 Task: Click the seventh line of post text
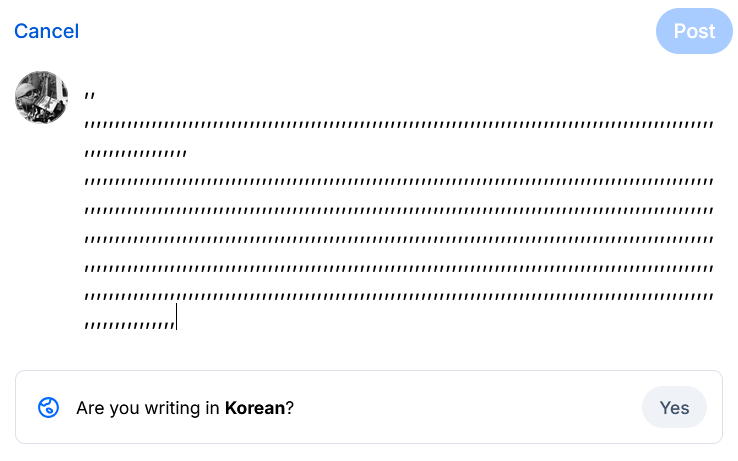(x=400, y=268)
